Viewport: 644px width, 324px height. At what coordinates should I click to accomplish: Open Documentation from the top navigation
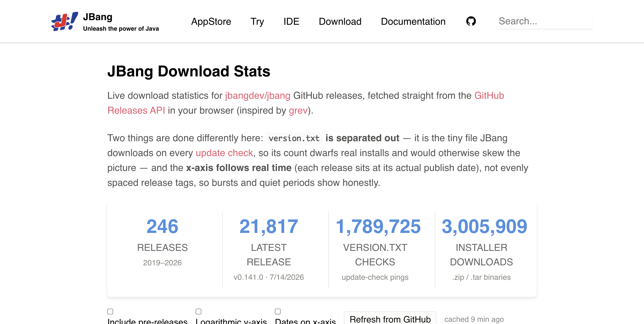(413, 21)
